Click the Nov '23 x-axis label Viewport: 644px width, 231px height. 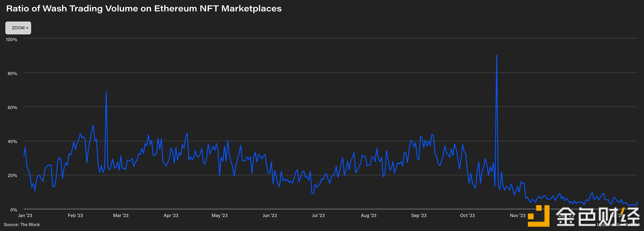518,216
